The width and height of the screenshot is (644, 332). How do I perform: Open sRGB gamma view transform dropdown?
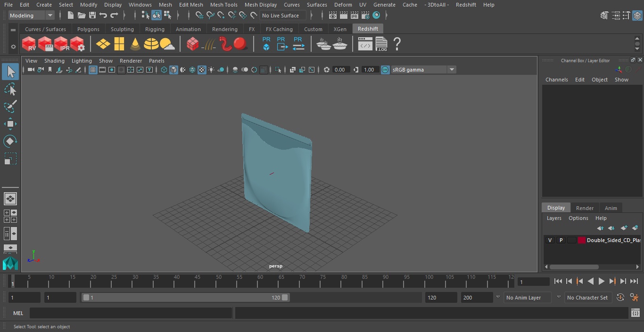click(423, 70)
